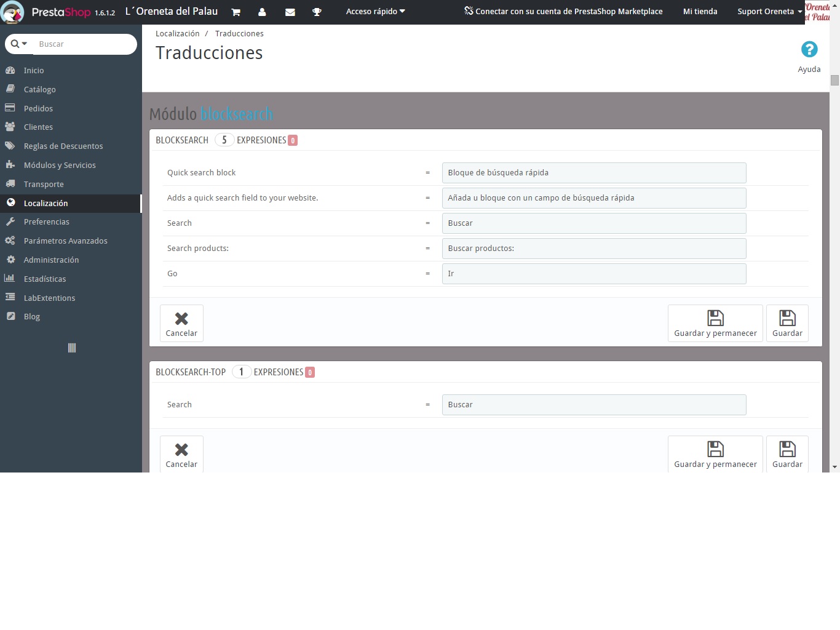Click the Catálogo book icon
The height and width of the screenshot is (630, 840).
pos(10,89)
